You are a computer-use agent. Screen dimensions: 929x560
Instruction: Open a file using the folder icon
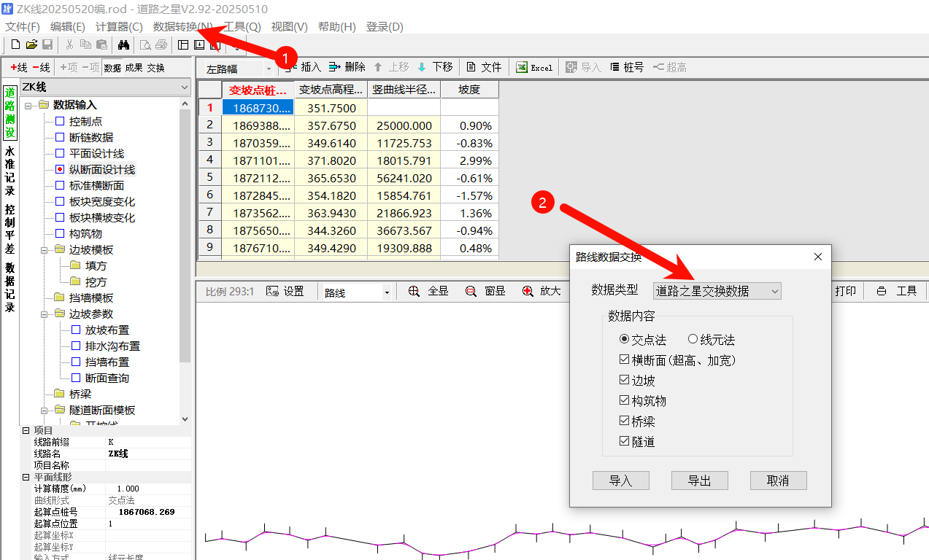[31, 45]
